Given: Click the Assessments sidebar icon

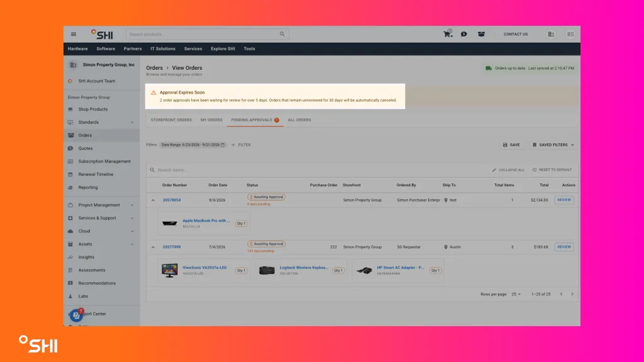Looking at the screenshot, I should click(x=70, y=270).
